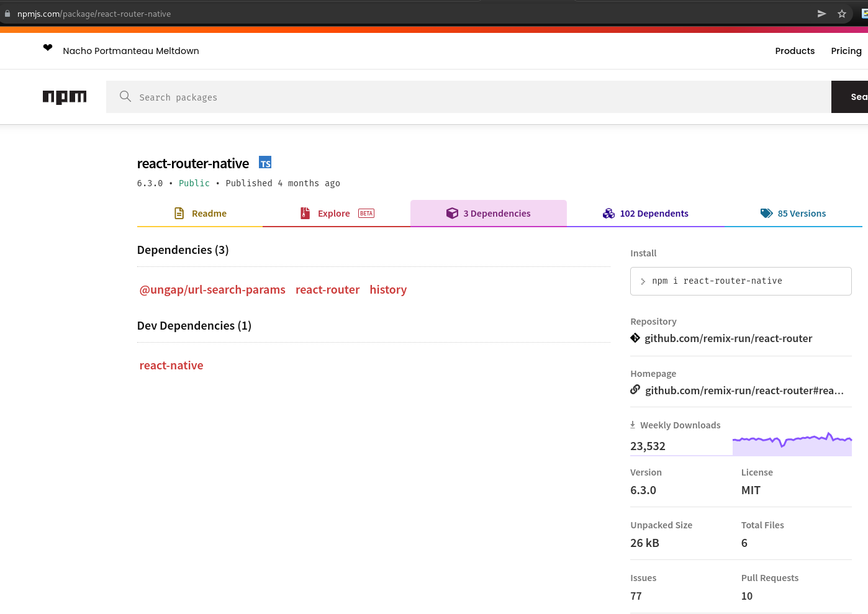The width and height of the screenshot is (868, 614).
Task: Click the Weekly Downloads download arrow icon
Action: (x=633, y=425)
